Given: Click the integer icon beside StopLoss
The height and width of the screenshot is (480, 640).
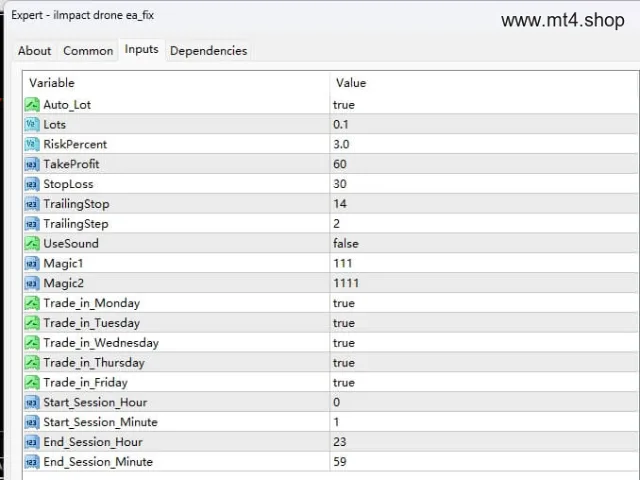Looking at the screenshot, I should tap(32, 184).
